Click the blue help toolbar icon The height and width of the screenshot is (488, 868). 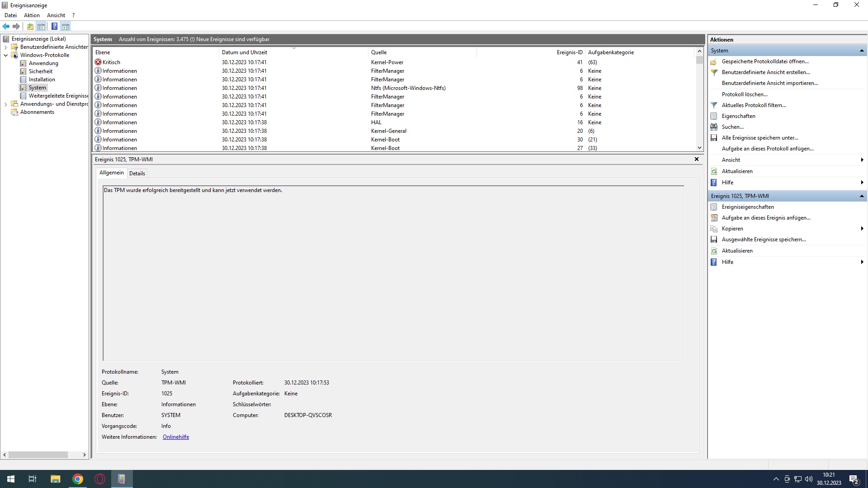[54, 26]
